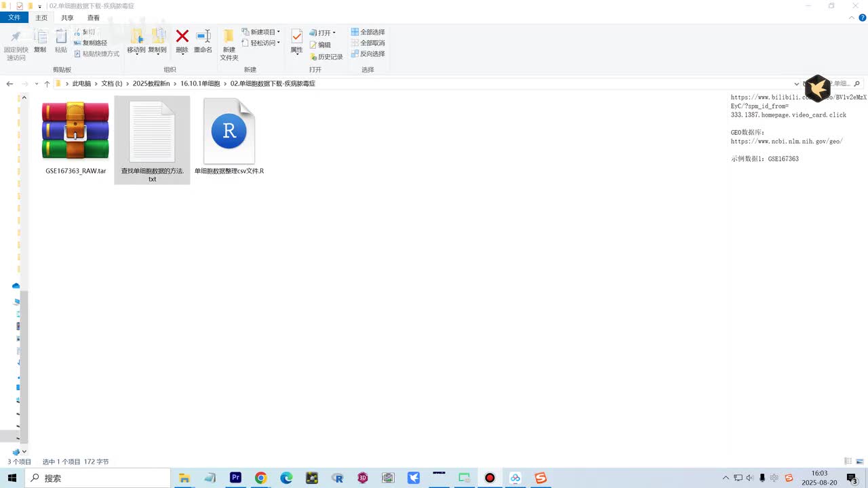Click 此电脑 in the address breadcrumb

coord(81,83)
